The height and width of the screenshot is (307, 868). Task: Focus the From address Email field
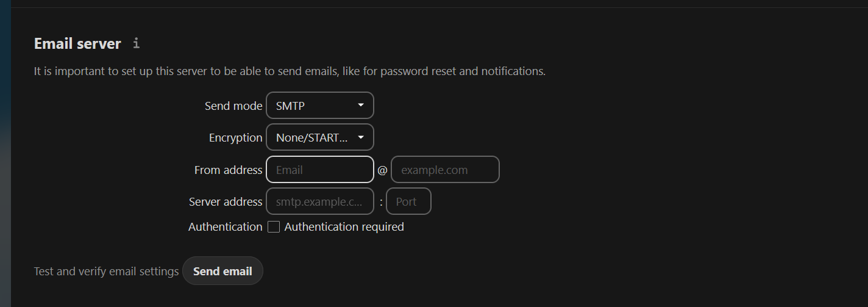[x=320, y=170]
